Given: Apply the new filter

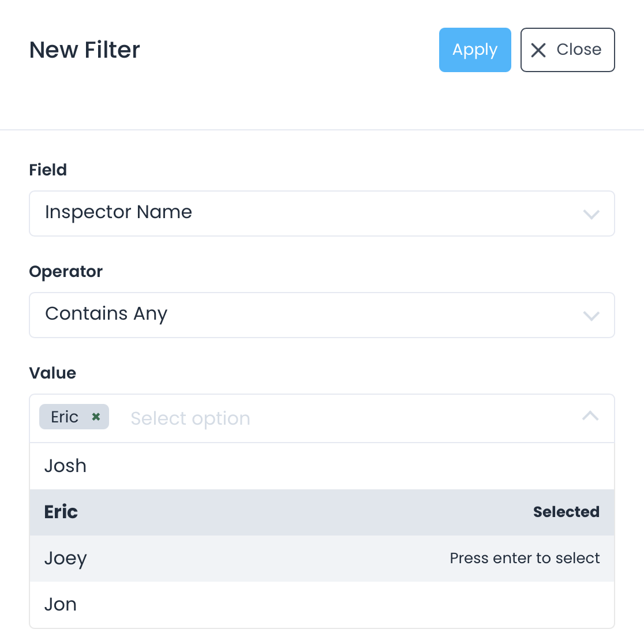Looking at the screenshot, I should tap(475, 50).
